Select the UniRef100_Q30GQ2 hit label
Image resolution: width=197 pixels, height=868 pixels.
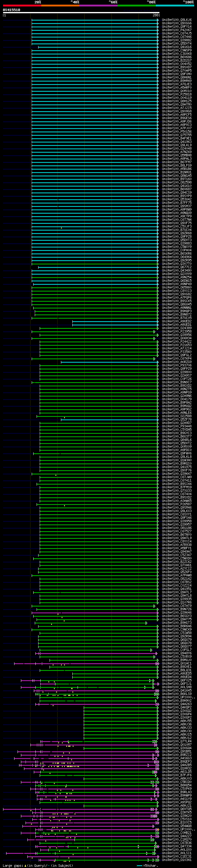[x=177, y=711]
